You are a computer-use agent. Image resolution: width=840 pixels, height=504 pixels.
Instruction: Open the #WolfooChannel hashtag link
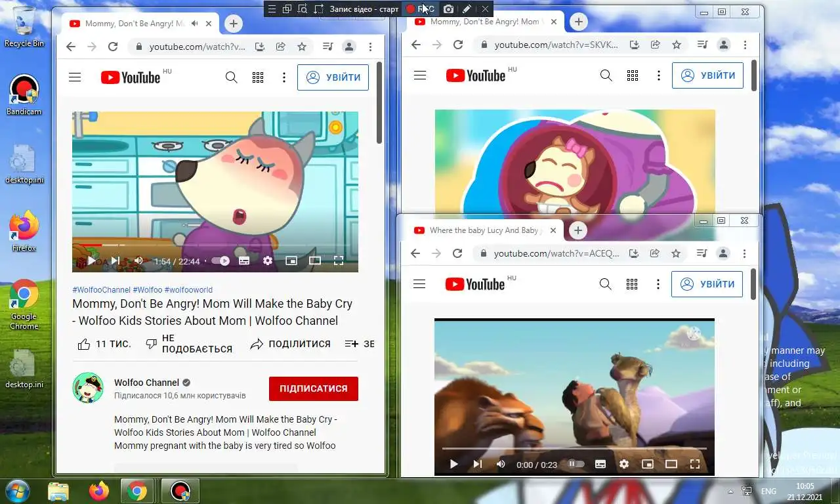coord(101,289)
